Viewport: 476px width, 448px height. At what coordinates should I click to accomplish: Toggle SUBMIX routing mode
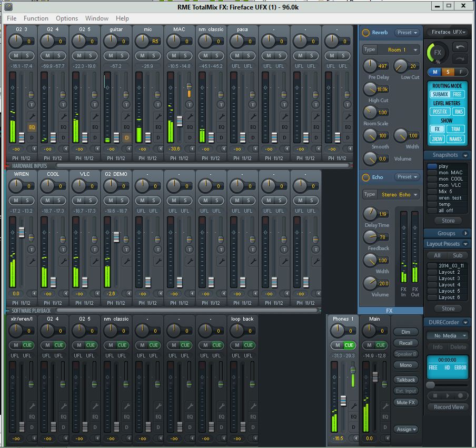point(440,94)
